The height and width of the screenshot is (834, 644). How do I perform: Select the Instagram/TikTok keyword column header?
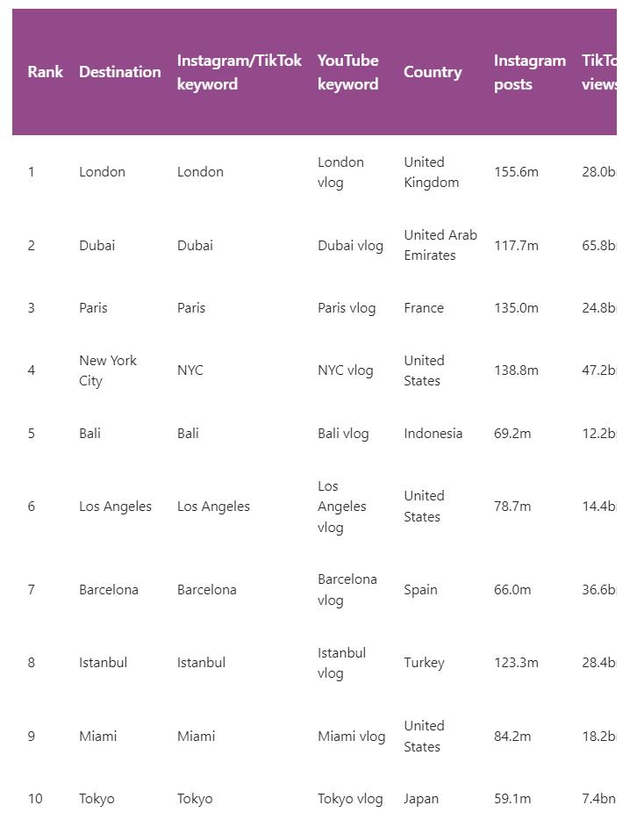pos(239,72)
